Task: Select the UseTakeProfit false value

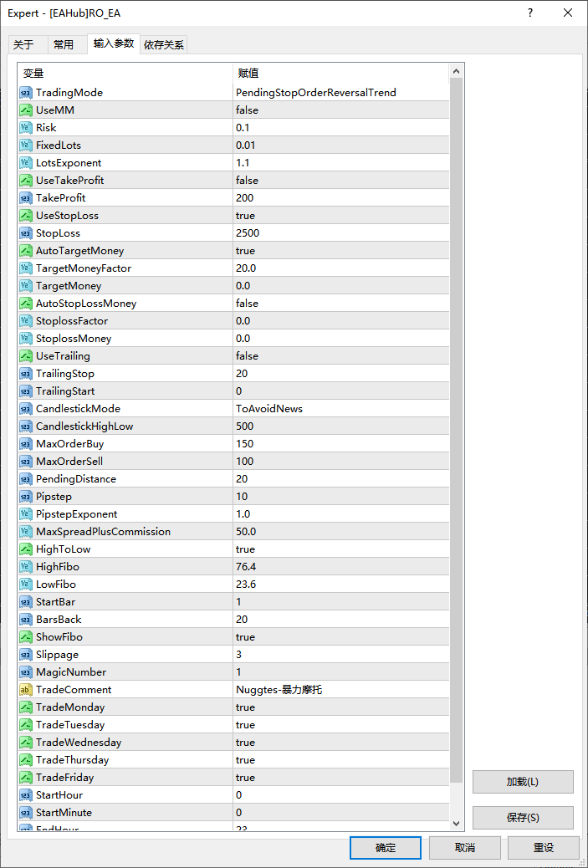Action: click(x=247, y=181)
